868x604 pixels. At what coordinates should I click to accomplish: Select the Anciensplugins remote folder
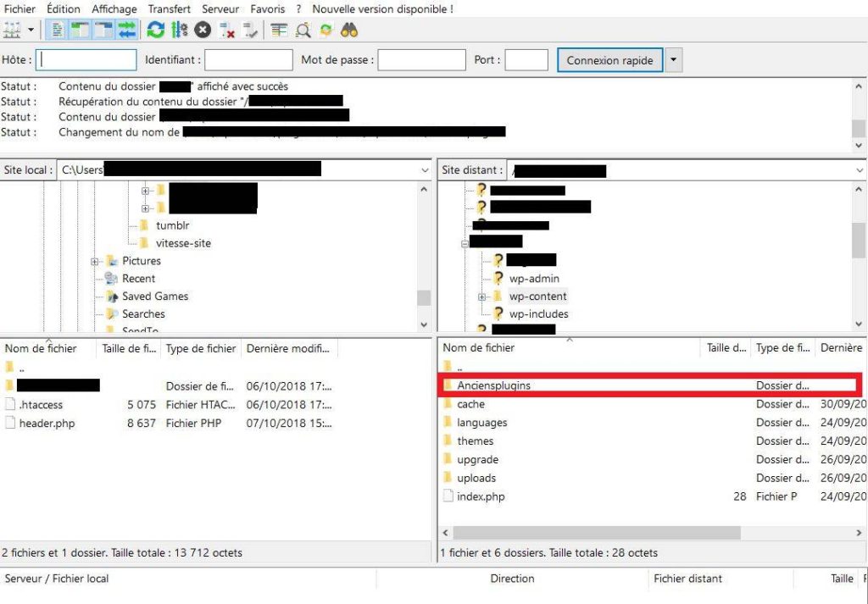[x=494, y=385]
